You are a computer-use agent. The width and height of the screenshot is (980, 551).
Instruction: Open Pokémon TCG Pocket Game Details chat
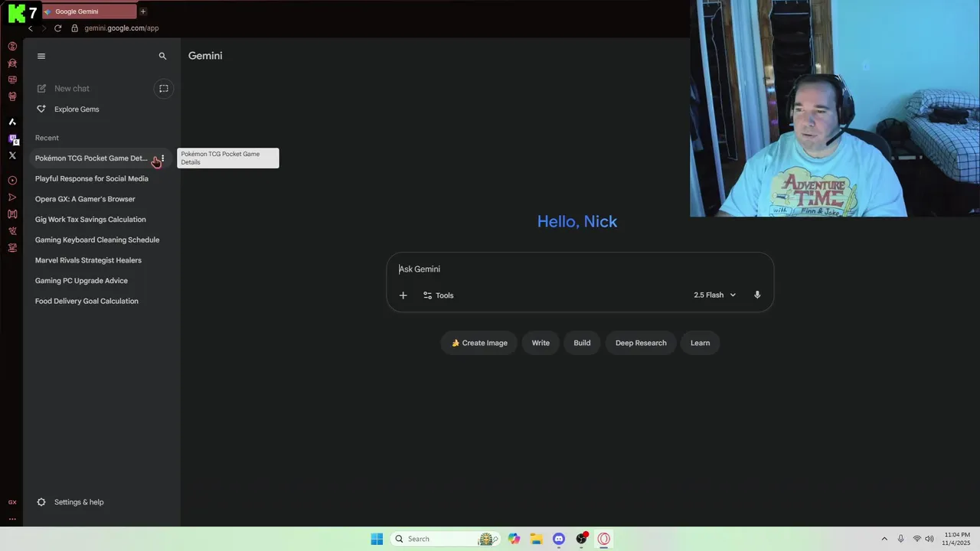[91, 158]
